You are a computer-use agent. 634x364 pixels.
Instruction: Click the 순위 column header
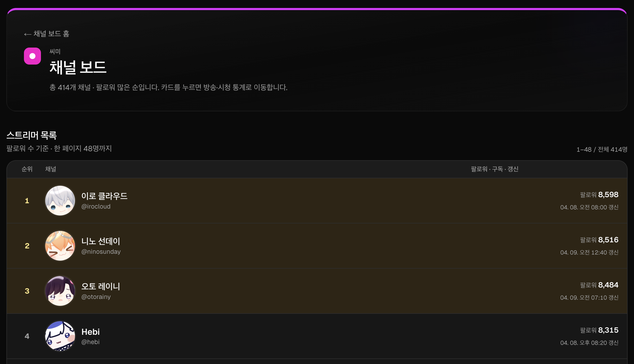coord(27,169)
